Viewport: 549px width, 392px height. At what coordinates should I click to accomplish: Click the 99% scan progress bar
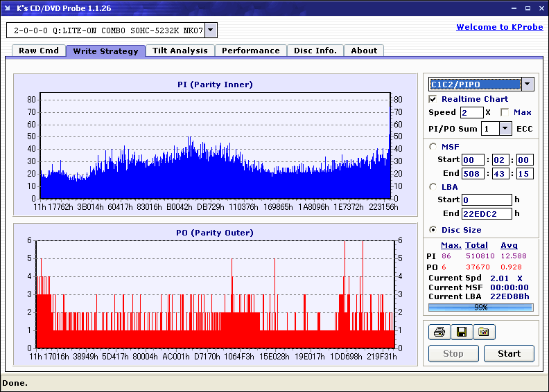pyautogui.click(x=480, y=307)
